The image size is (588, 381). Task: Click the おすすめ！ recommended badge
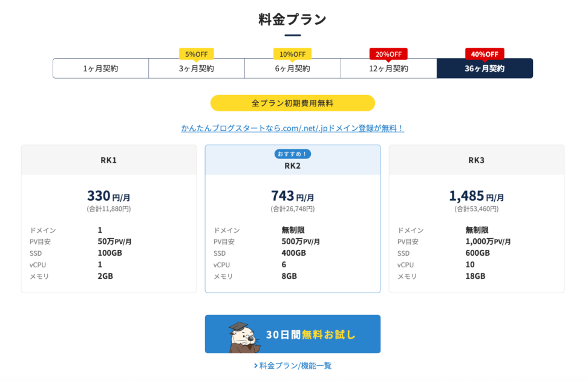[293, 154]
